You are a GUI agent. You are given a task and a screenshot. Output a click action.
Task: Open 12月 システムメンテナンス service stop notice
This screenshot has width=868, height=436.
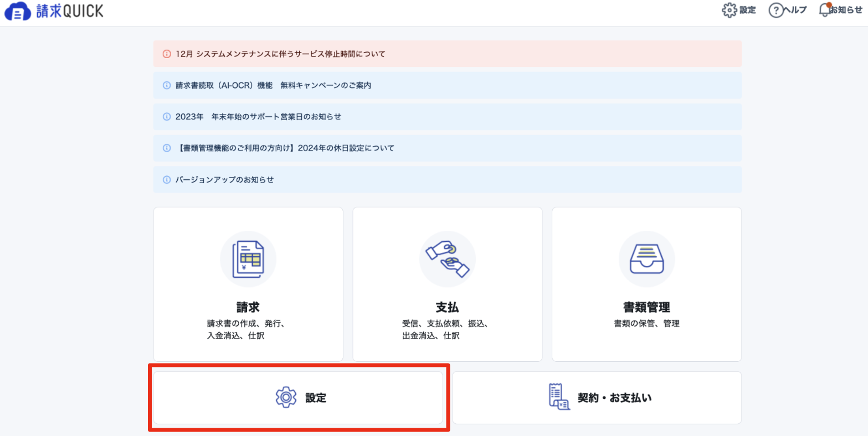pos(447,54)
